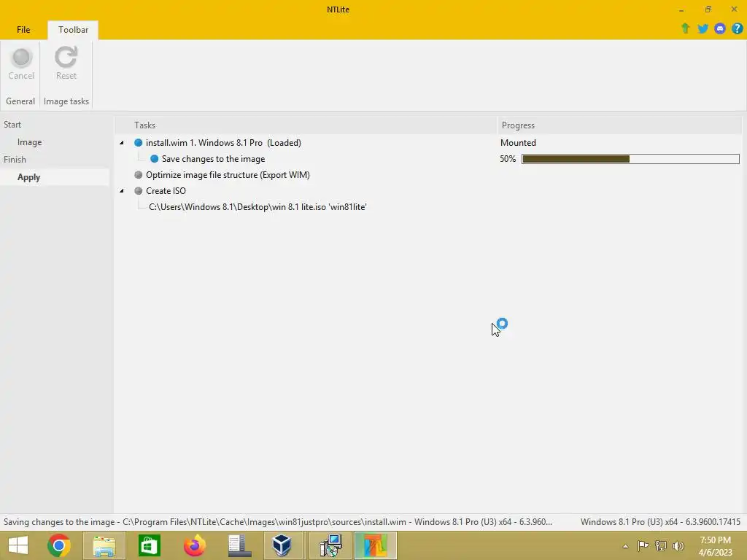Click the grey dot beside Optimize image file structure
The height and width of the screenshot is (560, 747).
[138, 175]
